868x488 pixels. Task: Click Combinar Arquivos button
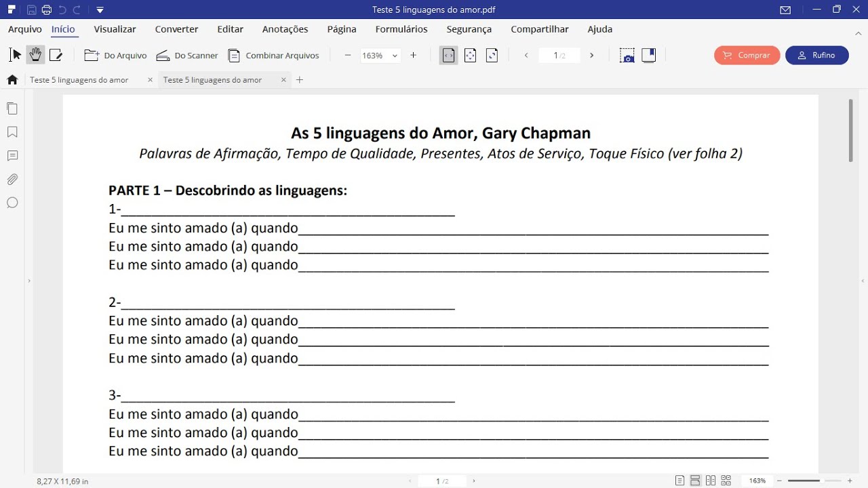point(273,56)
